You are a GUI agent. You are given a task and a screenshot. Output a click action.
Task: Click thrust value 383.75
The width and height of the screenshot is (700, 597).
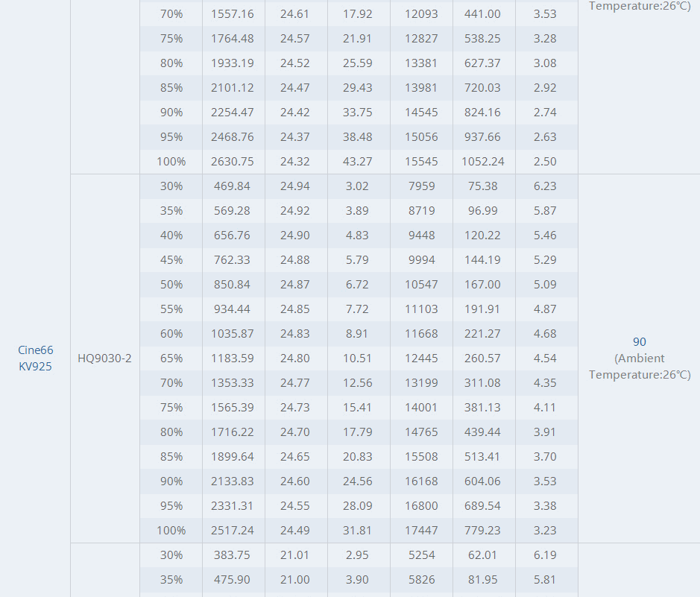pos(233,555)
